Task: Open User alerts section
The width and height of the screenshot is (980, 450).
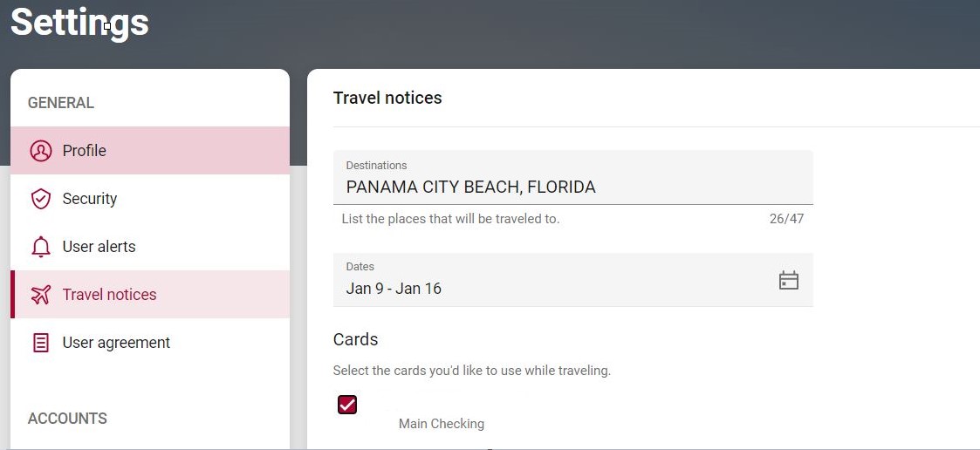Action: tap(99, 247)
